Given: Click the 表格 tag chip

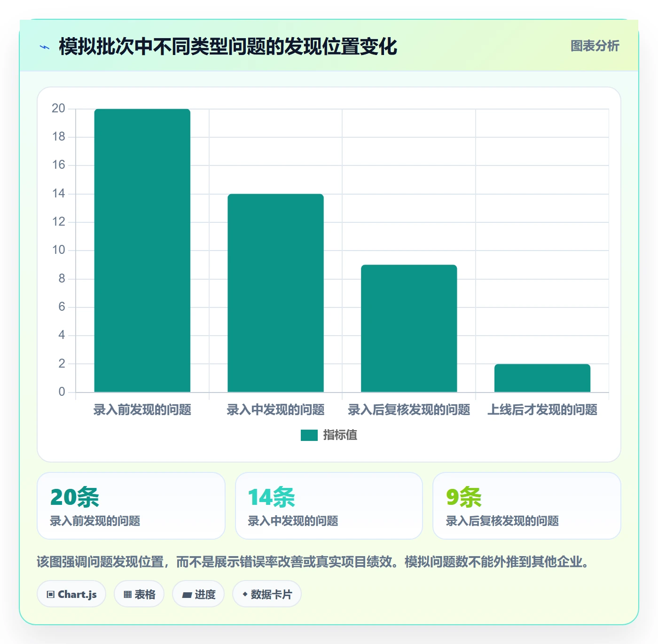Looking at the screenshot, I should (139, 594).
